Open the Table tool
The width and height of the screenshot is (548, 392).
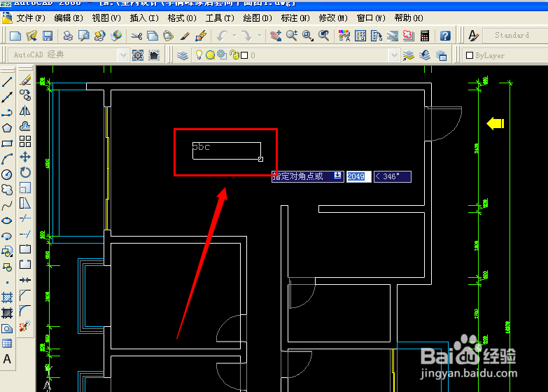7,344
